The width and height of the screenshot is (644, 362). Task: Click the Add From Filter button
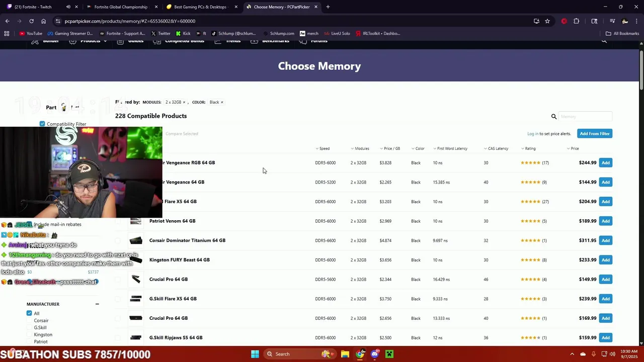coord(595,134)
